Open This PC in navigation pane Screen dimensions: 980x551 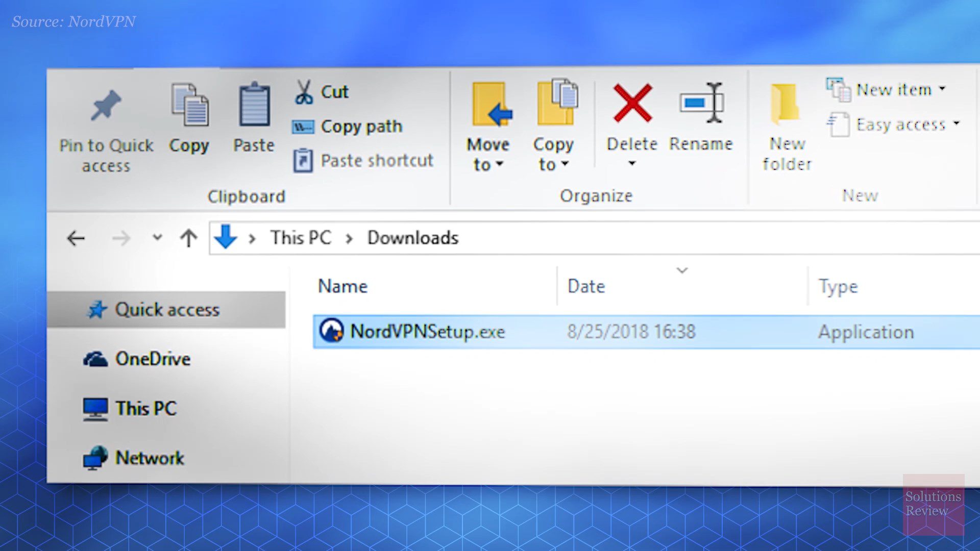click(146, 409)
